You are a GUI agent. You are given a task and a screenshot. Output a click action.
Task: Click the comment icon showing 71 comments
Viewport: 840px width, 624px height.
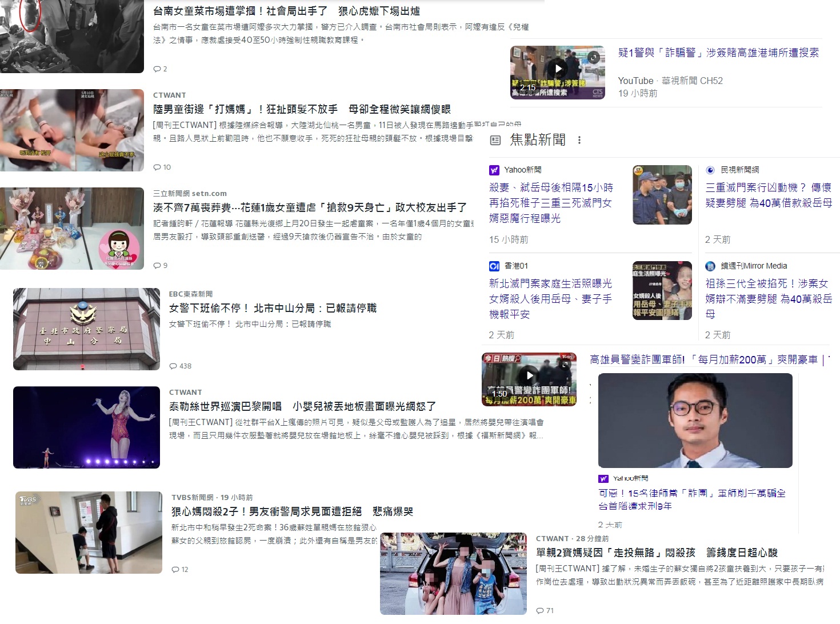point(540,611)
